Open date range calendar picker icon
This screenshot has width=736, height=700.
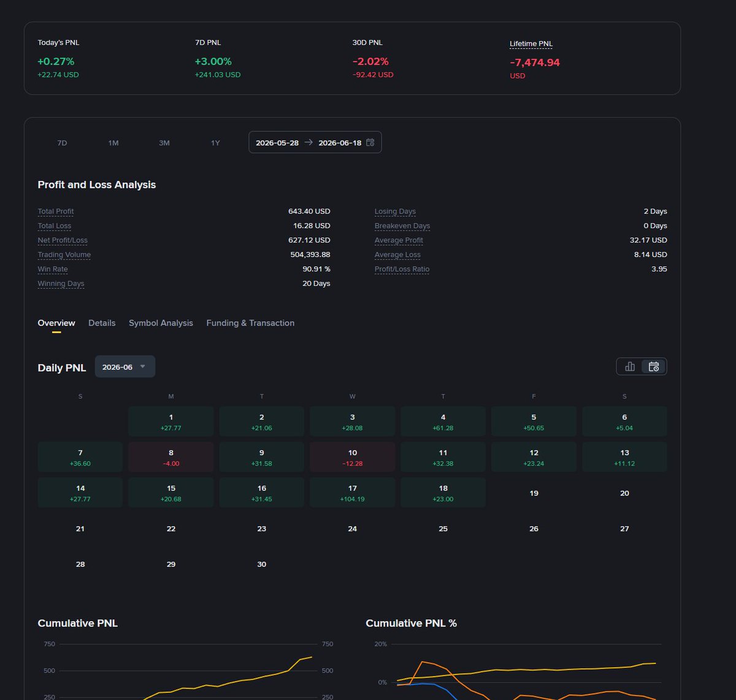[x=370, y=142]
